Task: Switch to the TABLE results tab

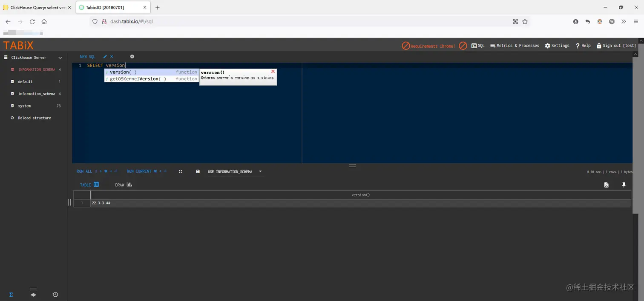Action: tap(89, 185)
